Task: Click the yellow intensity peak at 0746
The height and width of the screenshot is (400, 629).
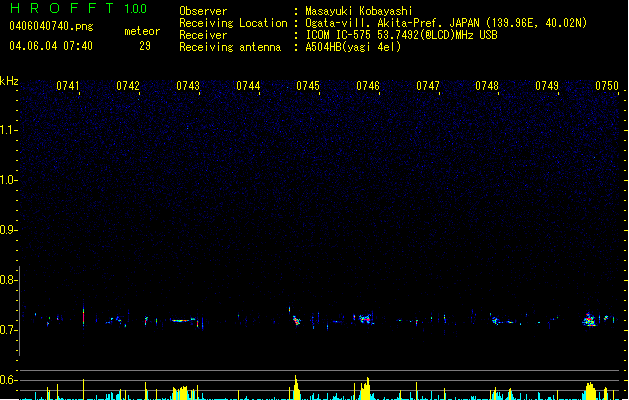Action: click(366, 388)
